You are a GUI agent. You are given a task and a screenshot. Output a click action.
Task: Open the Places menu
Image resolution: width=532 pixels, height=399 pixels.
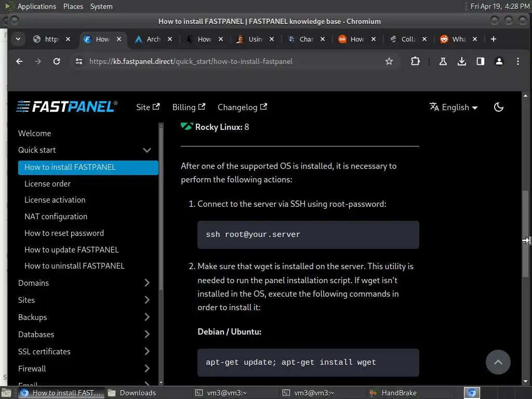click(73, 6)
